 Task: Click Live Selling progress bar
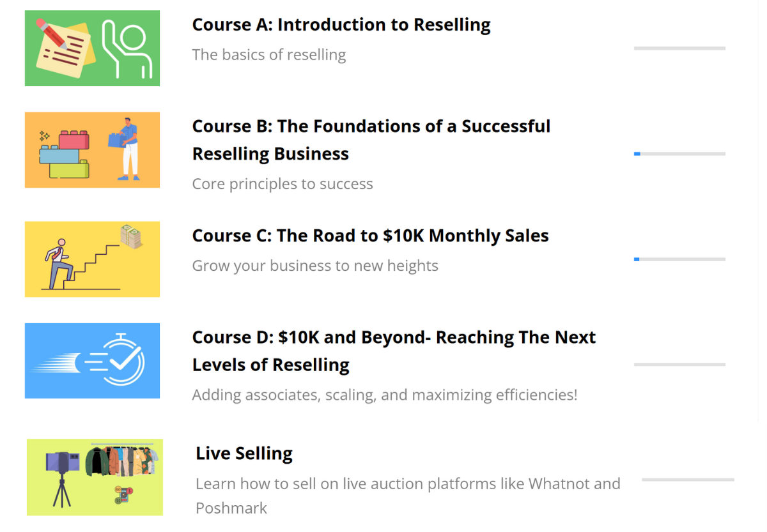(x=688, y=480)
